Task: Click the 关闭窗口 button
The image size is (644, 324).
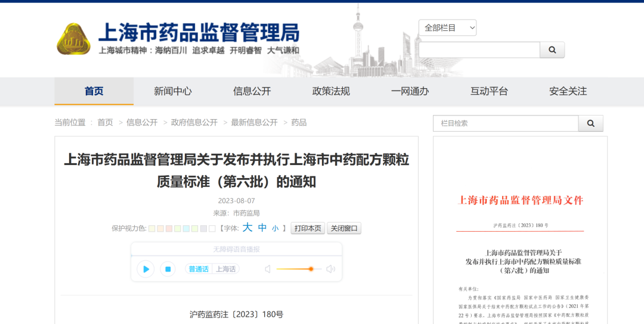Action: click(x=344, y=228)
